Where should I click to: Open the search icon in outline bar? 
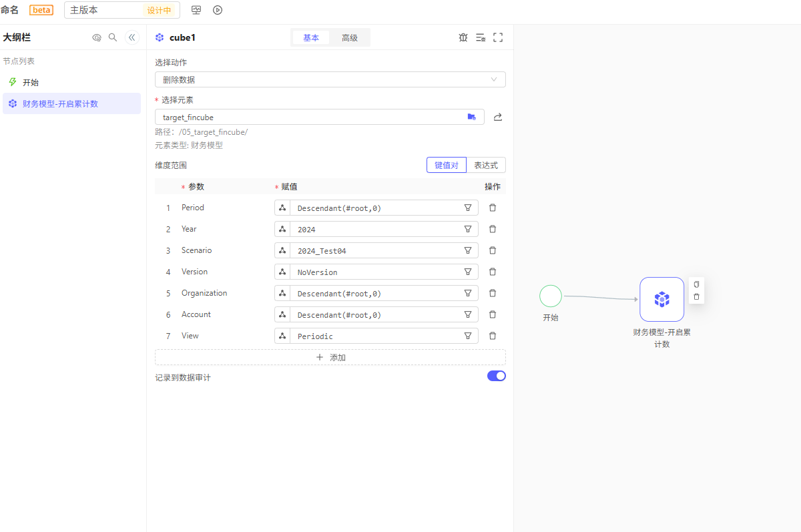coord(113,38)
